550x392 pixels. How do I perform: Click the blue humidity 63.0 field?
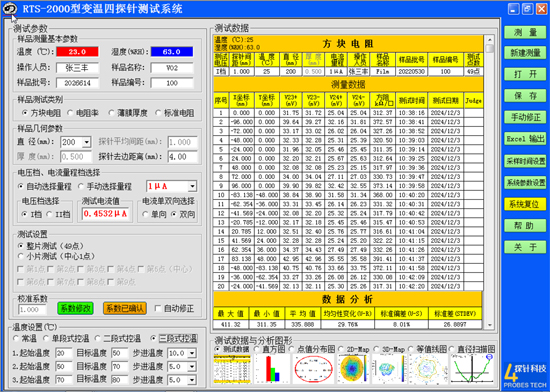click(172, 52)
